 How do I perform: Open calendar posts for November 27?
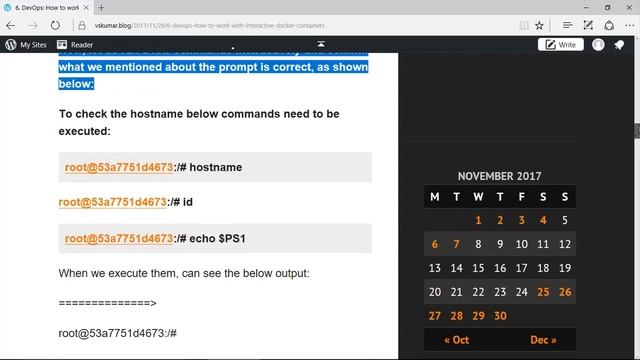click(x=435, y=316)
